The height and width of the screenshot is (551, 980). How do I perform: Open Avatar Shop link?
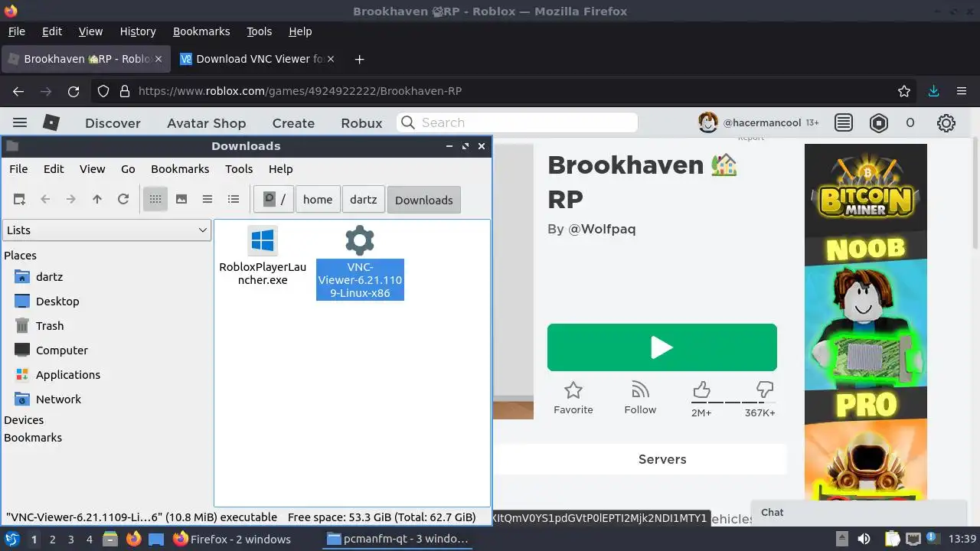207,122
